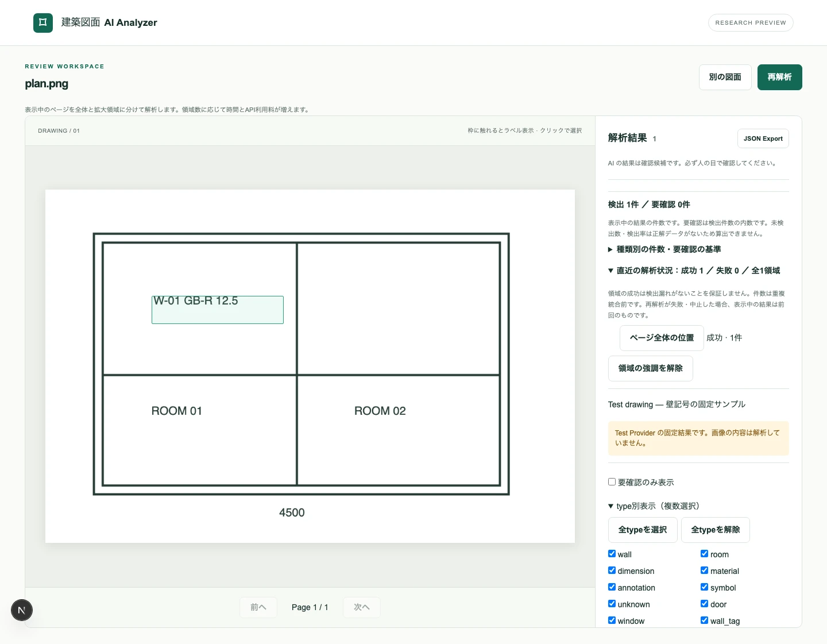Export results with JSON Export
The height and width of the screenshot is (644, 827).
tap(763, 138)
